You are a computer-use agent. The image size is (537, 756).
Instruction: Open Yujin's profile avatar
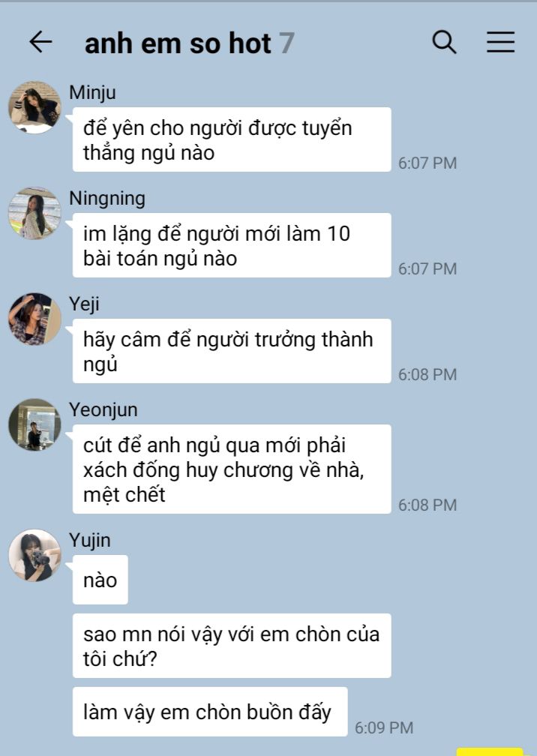click(x=34, y=555)
